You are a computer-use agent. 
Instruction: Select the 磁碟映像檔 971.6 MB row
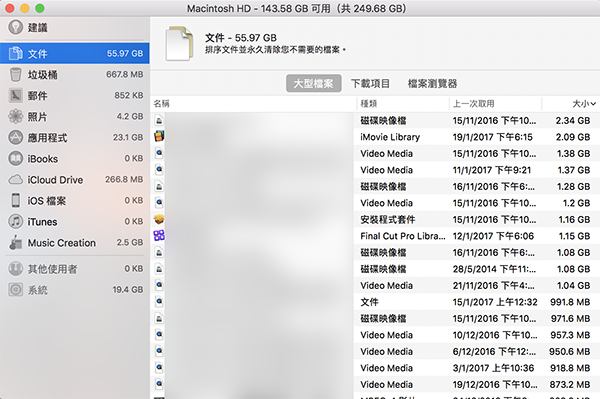375,318
